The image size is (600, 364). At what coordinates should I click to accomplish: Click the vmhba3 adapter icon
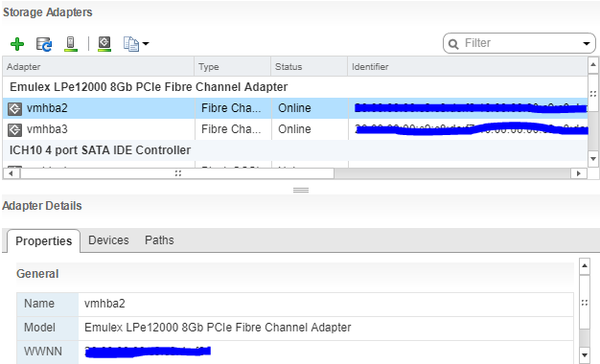[14, 129]
